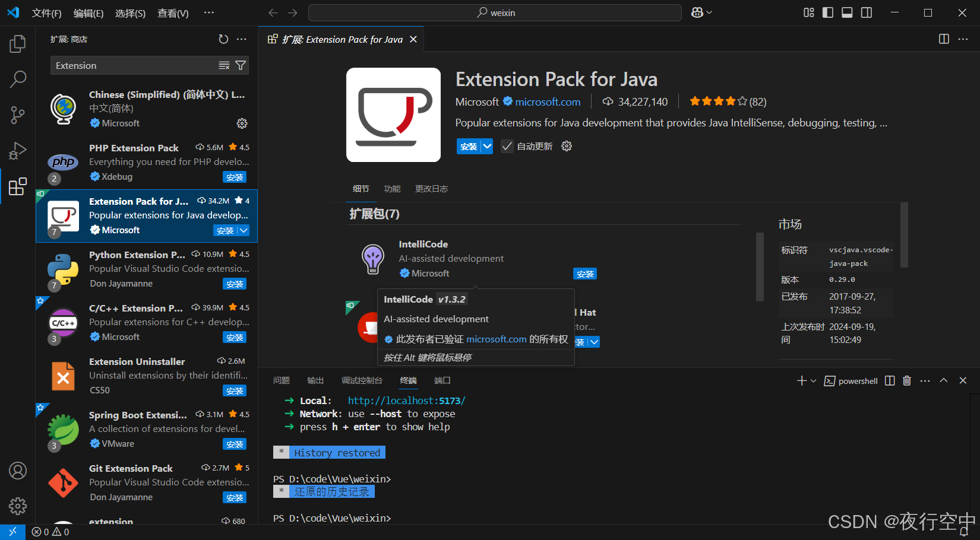Go forward with navigation arrow

[293, 12]
